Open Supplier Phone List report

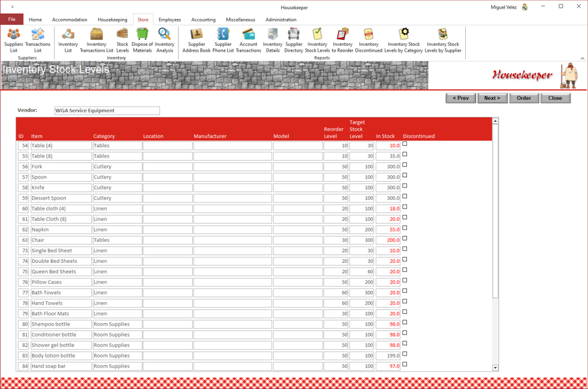tap(223, 40)
